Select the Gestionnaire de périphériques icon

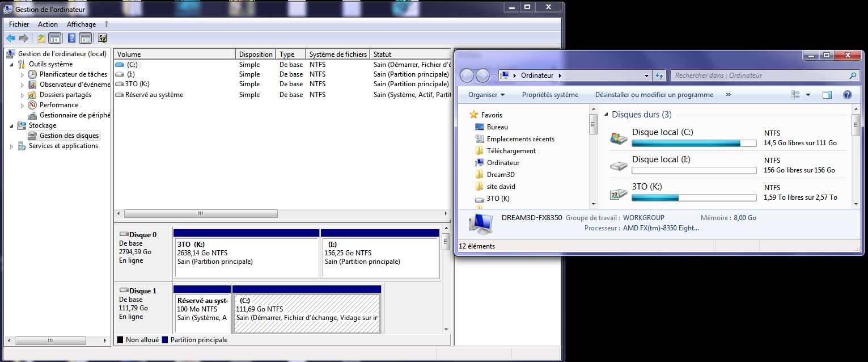pyautogui.click(x=32, y=115)
